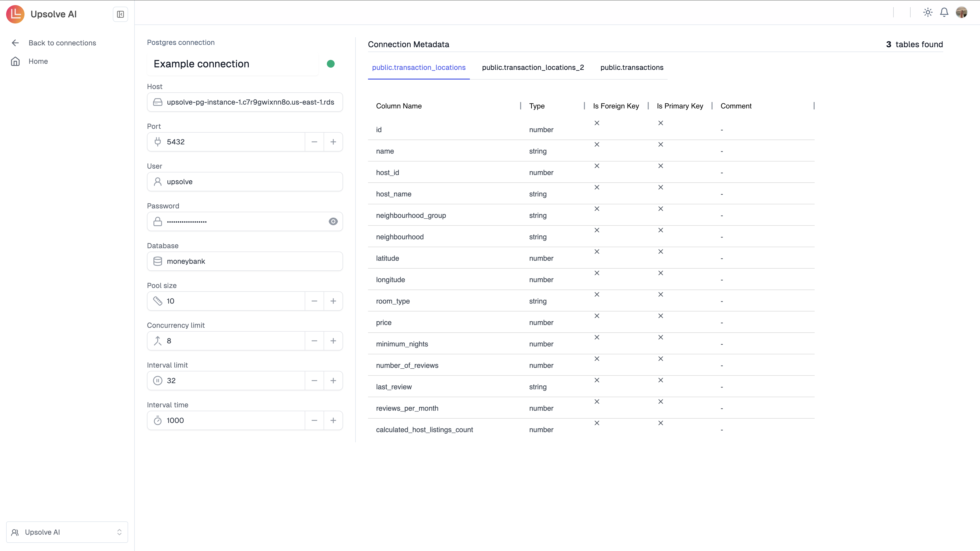Show password with eye icon

[333, 221]
